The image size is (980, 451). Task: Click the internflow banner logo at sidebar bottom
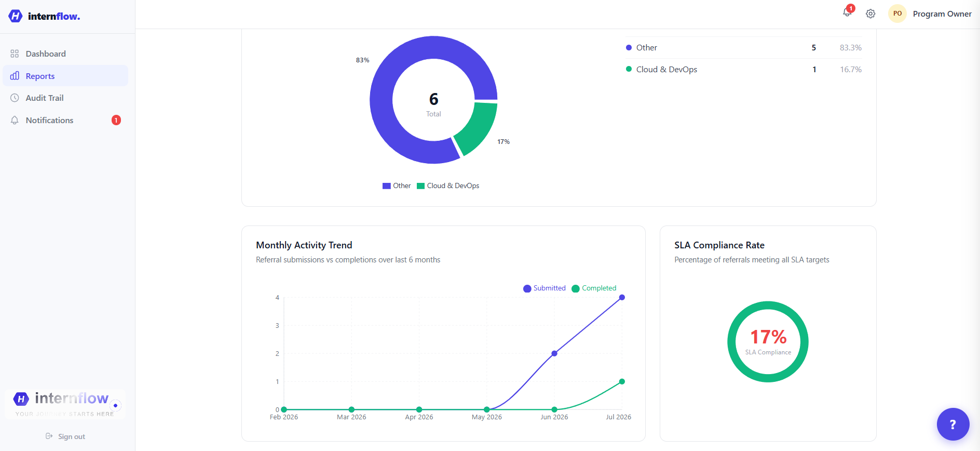[x=65, y=404]
